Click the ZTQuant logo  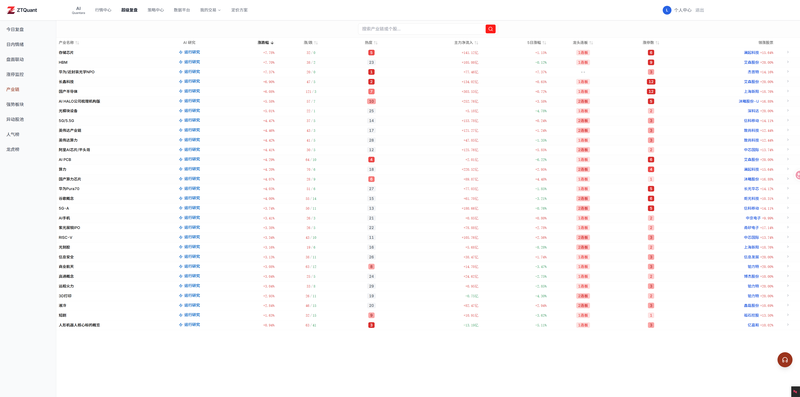click(22, 10)
